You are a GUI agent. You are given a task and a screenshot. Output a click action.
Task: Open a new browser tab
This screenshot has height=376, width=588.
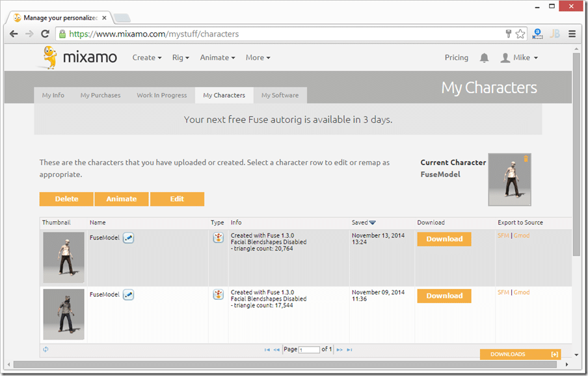(x=122, y=18)
